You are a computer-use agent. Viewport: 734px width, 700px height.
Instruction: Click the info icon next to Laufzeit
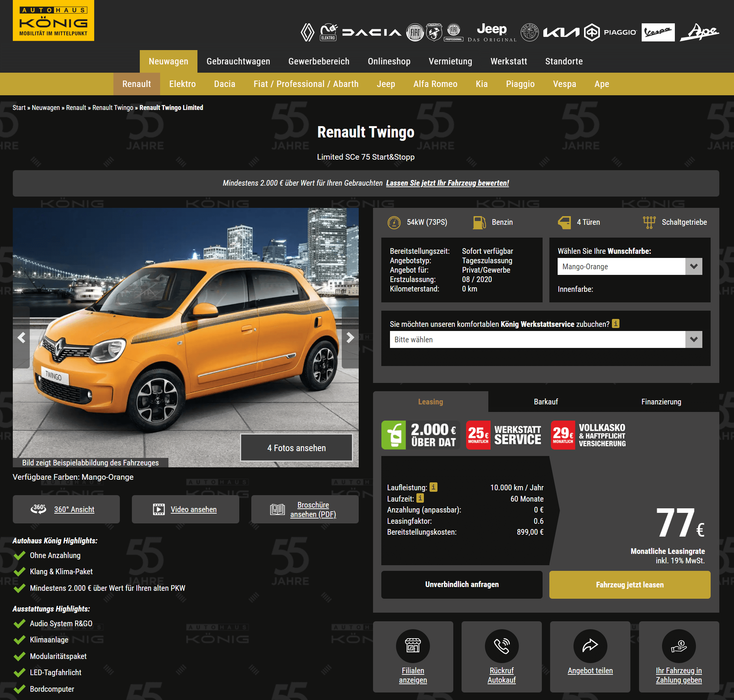click(420, 498)
